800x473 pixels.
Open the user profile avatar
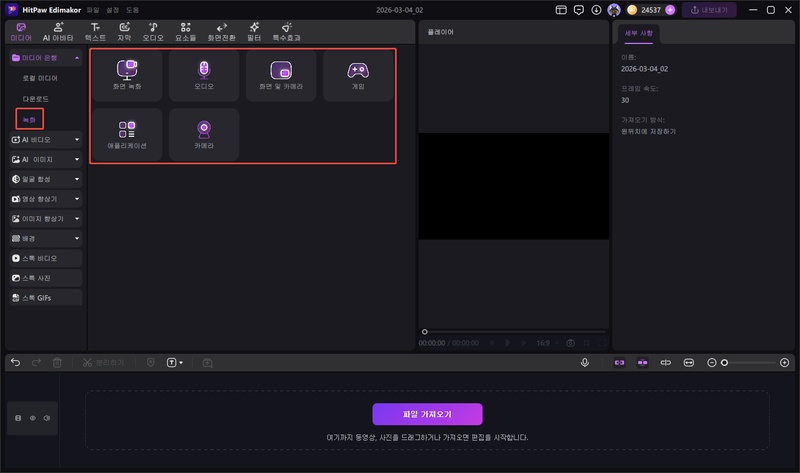614,10
